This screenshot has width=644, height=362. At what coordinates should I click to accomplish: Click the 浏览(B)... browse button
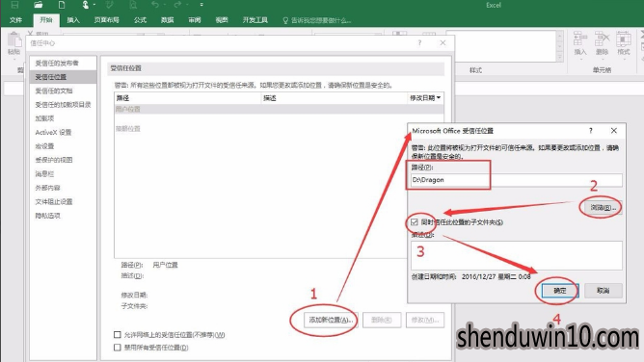[603, 207]
